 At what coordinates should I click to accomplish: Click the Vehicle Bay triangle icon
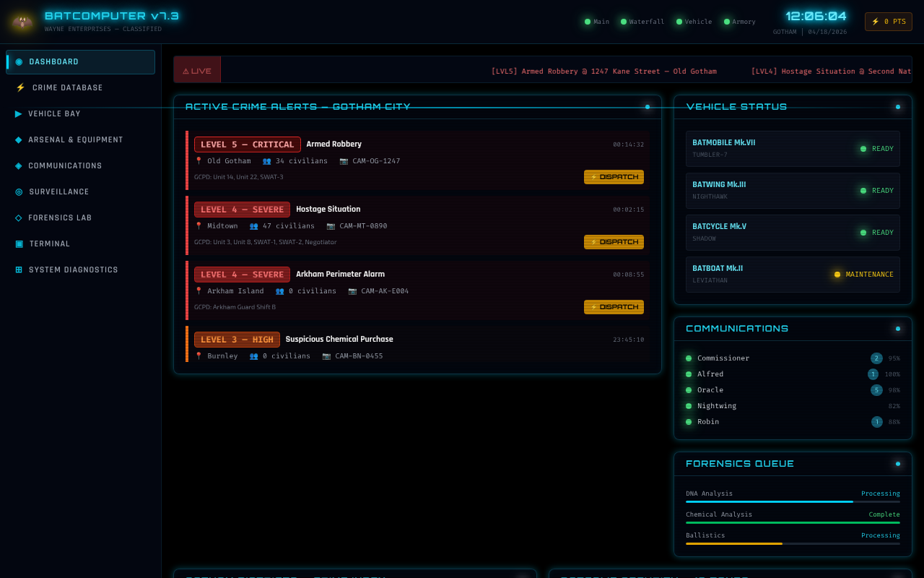point(18,113)
